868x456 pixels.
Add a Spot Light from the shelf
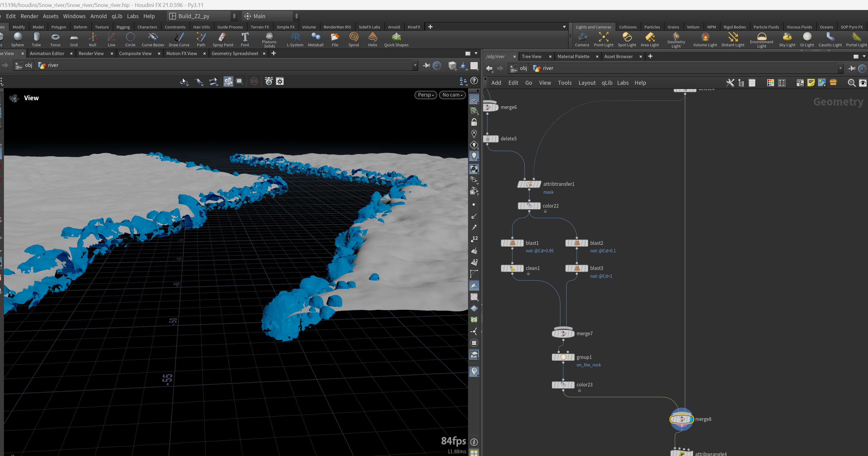(627, 39)
